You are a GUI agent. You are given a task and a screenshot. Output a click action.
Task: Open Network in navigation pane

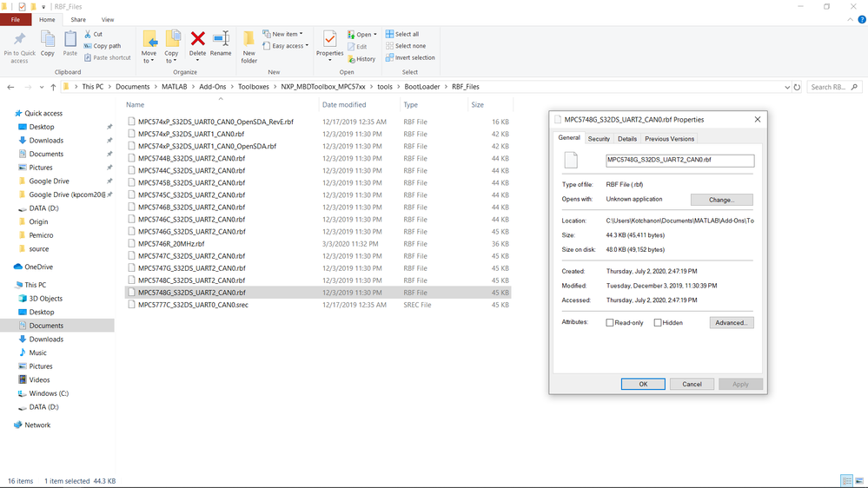click(37, 425)
